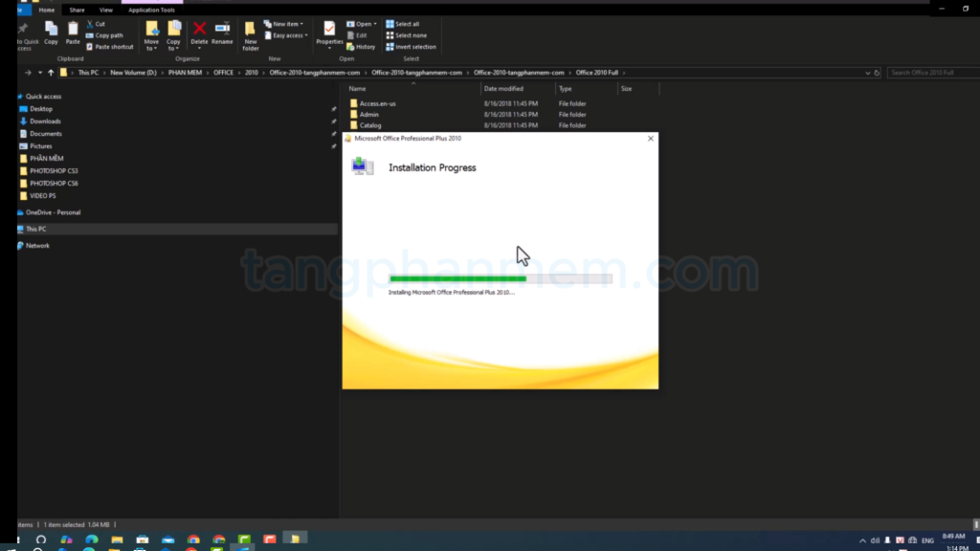Open the File menu tab
Viewport: 980px width, 551px height.
pos(24,10)
